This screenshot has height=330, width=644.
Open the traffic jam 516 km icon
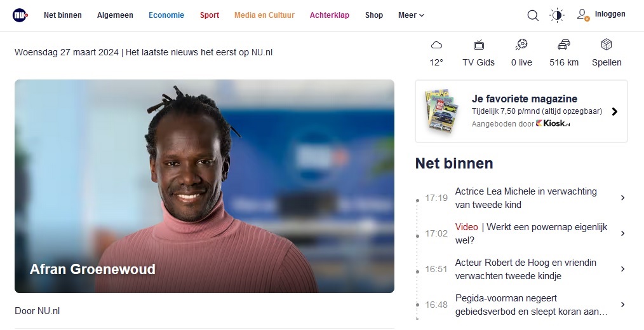(x=564, y=45)
